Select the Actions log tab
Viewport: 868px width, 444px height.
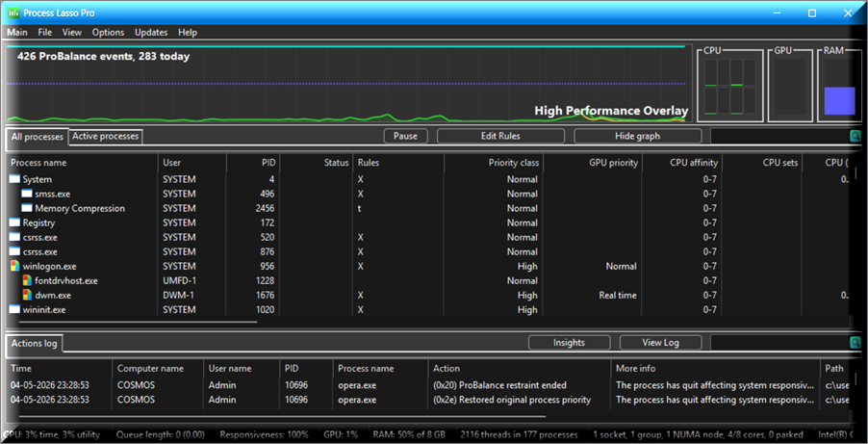[x=35, y=343]
